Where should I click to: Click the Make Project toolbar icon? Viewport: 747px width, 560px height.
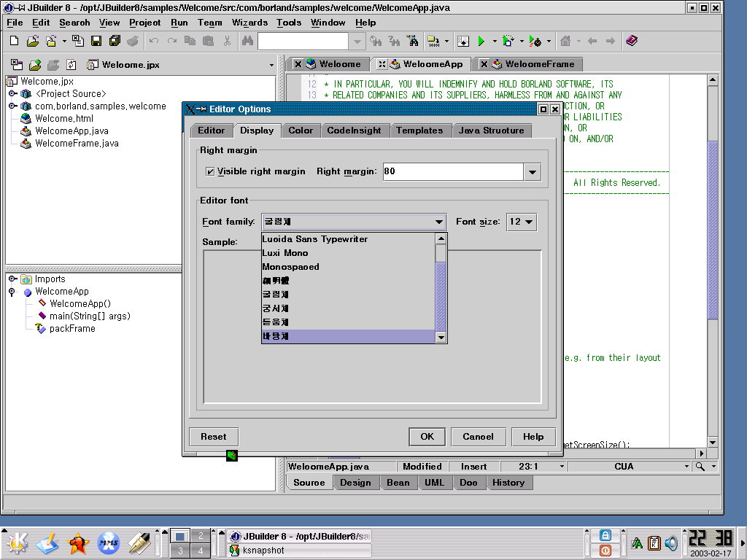click(x=433, y=41)
